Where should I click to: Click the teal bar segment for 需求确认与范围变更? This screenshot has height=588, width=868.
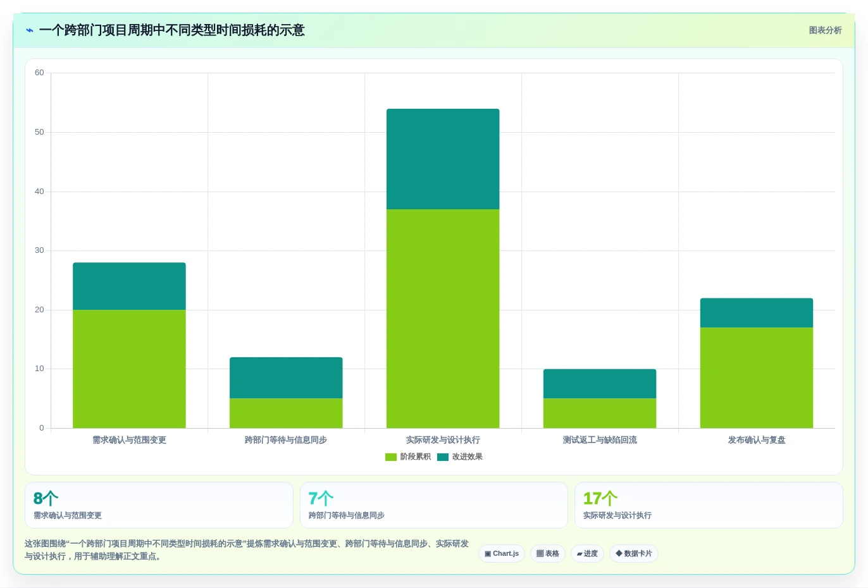[129, 286]
